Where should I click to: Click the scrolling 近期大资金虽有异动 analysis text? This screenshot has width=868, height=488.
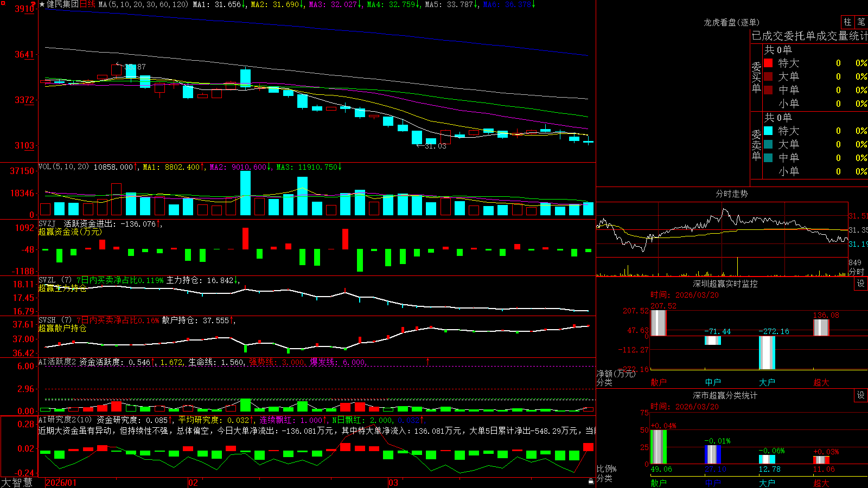(317, 431)
